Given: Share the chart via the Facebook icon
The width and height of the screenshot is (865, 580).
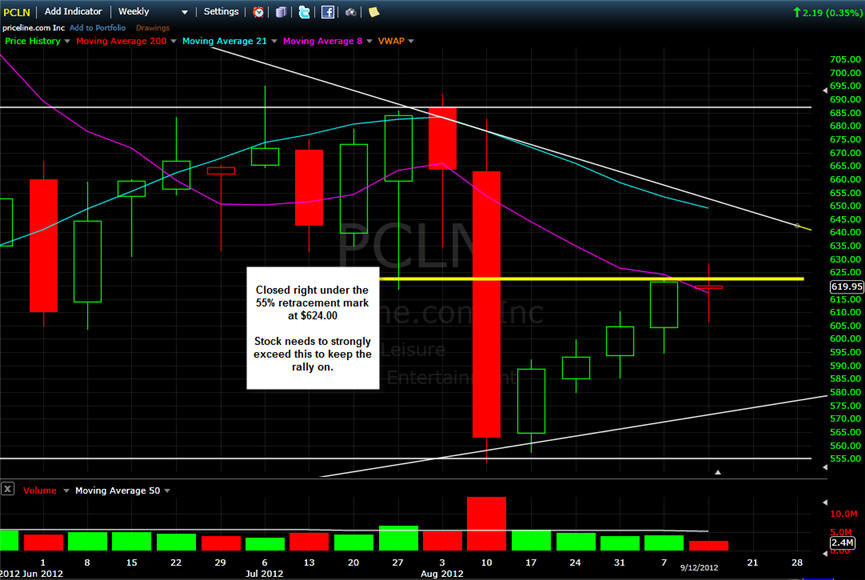Looking at the screenshot, I should pos(328,12).
